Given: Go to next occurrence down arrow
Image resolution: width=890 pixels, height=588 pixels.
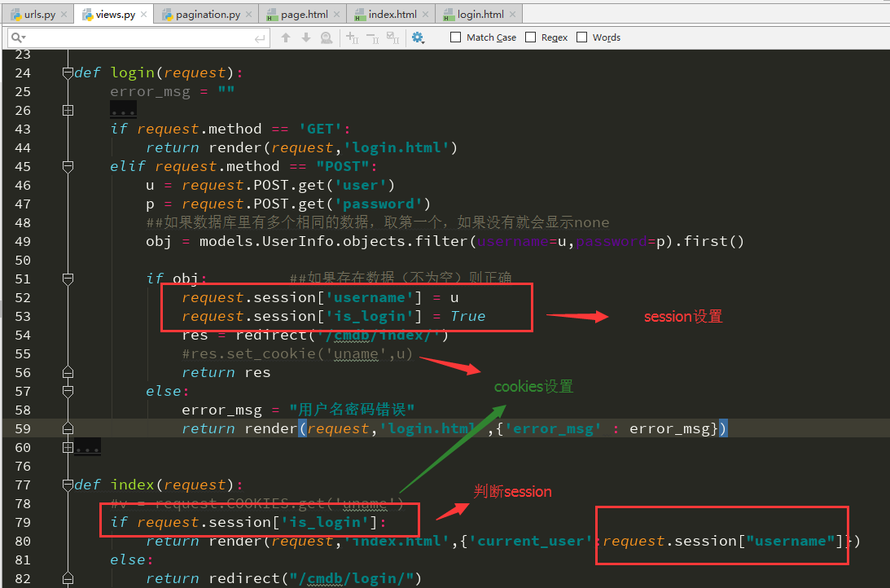Looking at the screenshot, I should [x=306, y=37].
